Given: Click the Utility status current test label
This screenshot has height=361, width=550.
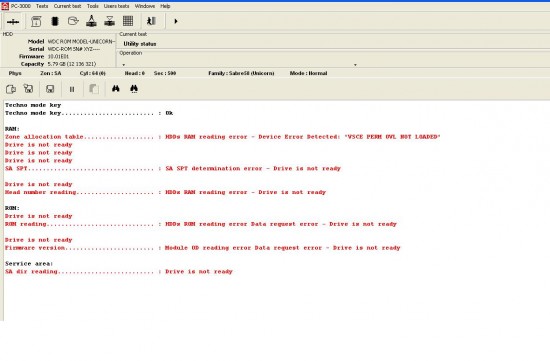Looking at the screenshot, I should pyautogui.click(x=140, y=44).
